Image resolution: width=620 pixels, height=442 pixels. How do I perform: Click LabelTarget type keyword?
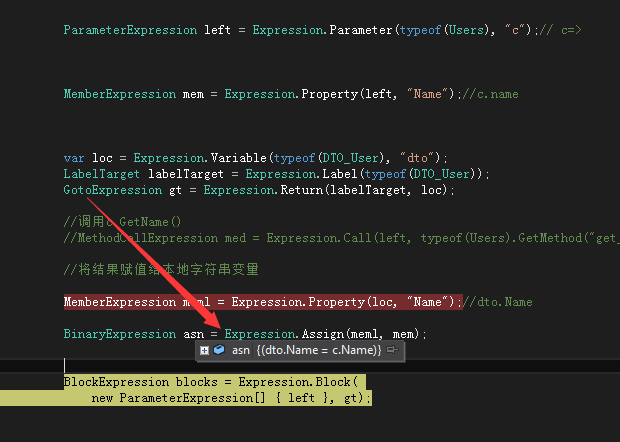[x=102, y=174]
